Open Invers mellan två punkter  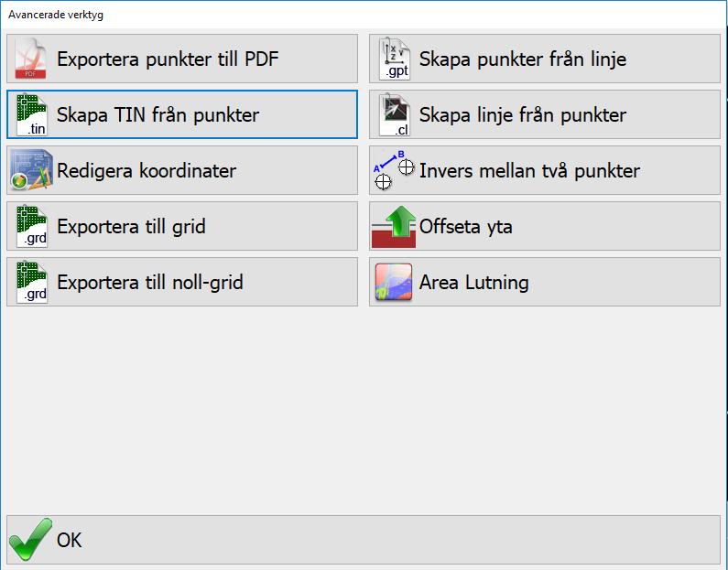pos(529,171)
